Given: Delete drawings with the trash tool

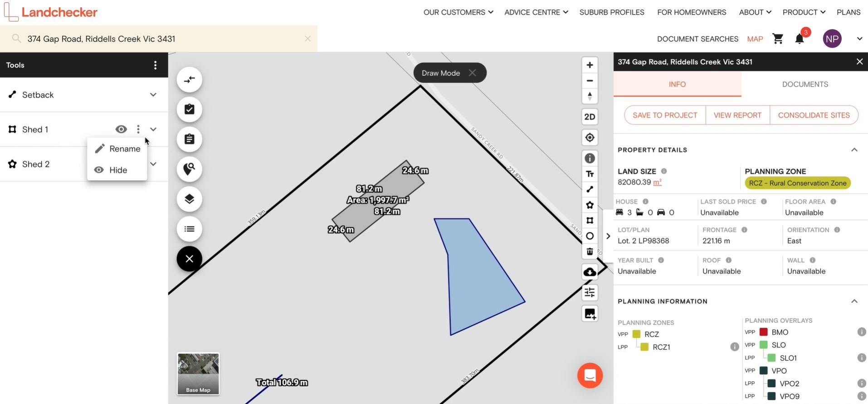Looking at the screenshot, I should coord(590,251).
